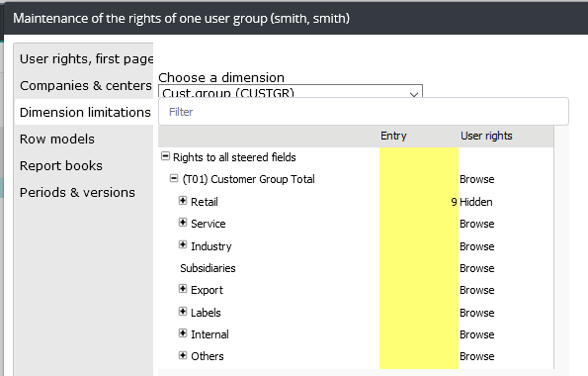Image resolution: width=588 pixels, height=376 pixels.
Task: Open the Choose a dimension dropdown
Action: (291, 91)
